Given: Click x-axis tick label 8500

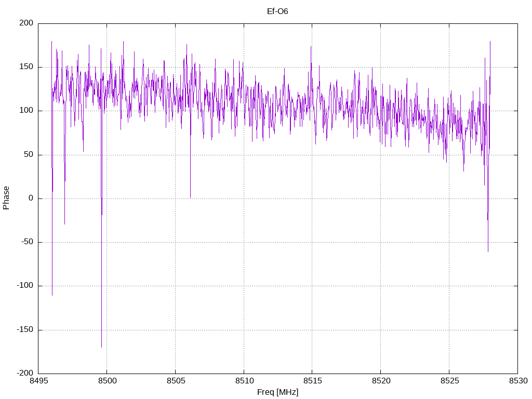Looking at the screenshot, I should tap(107, 381).
